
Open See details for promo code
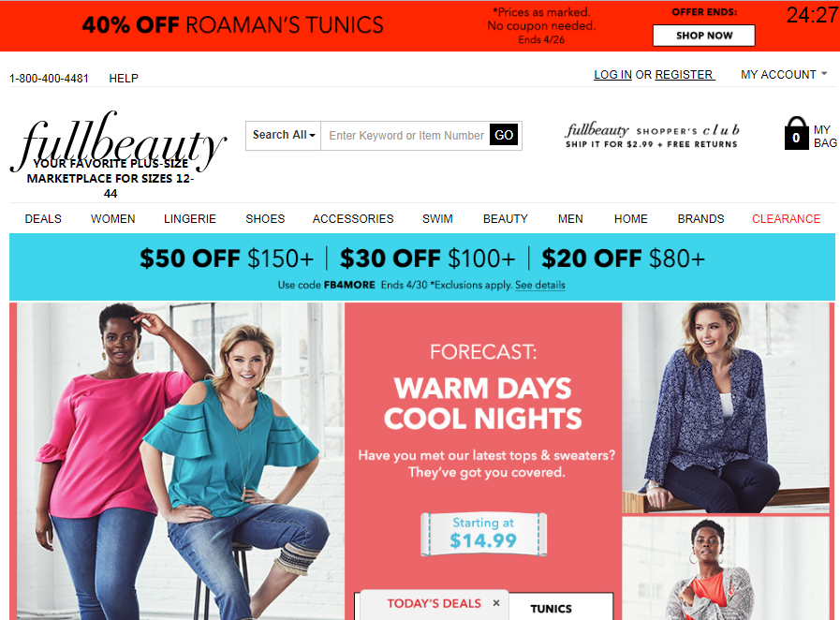tap(540, 285)
